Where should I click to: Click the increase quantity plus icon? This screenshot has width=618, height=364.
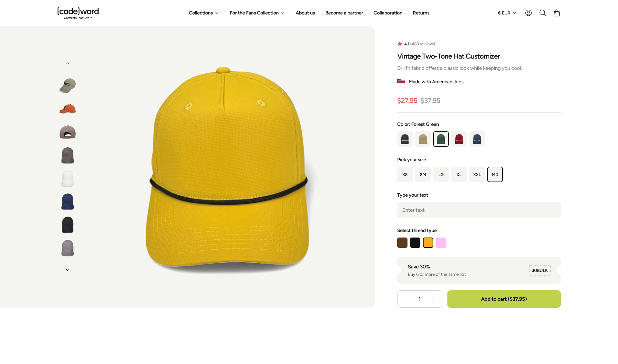[434, 299]
